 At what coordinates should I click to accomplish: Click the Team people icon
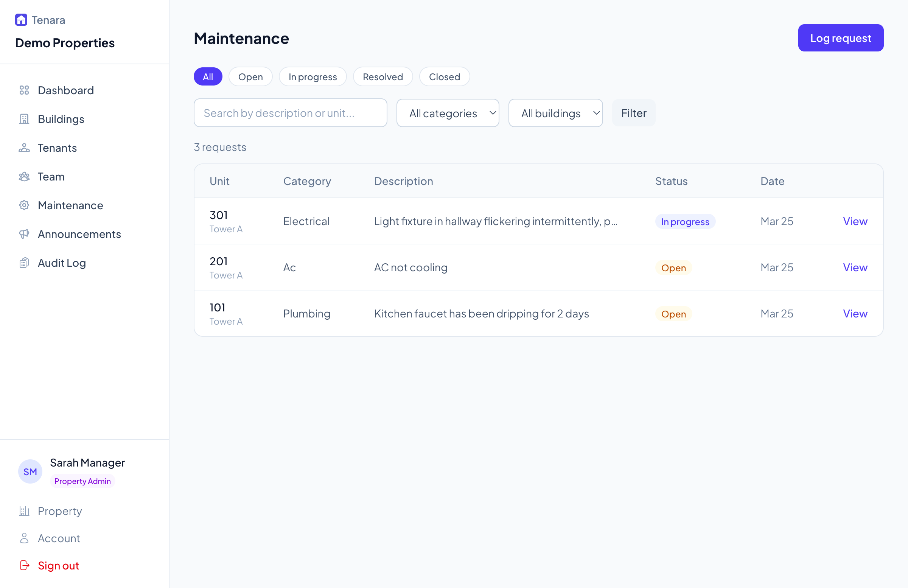pos(25,176)
